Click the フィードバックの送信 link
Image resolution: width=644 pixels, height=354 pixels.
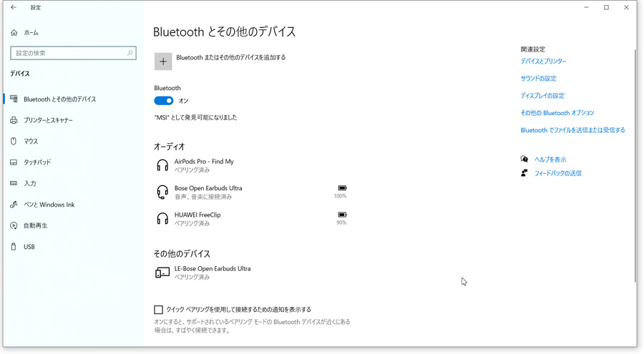[x=557, y=173]
